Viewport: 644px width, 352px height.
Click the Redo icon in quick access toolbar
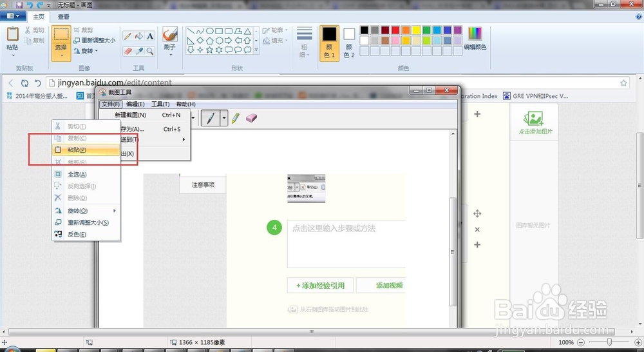point(40,5)
